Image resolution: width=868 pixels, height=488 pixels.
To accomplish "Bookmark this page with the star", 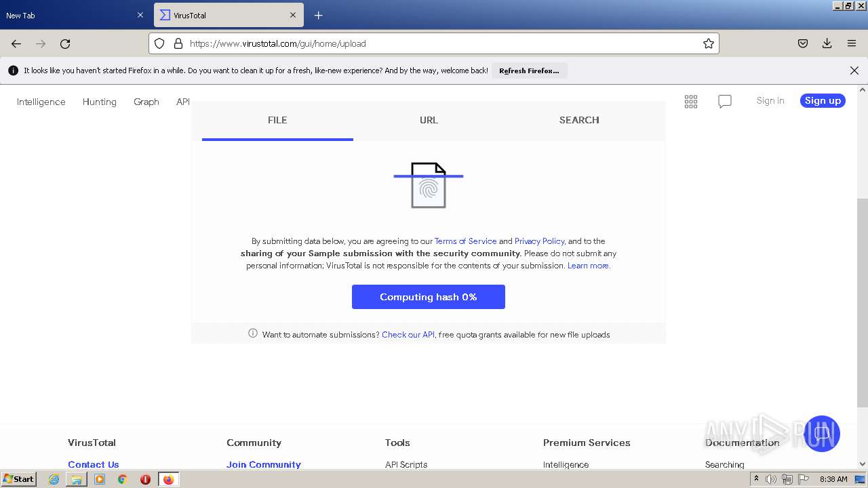I will (x=709, y=43).
